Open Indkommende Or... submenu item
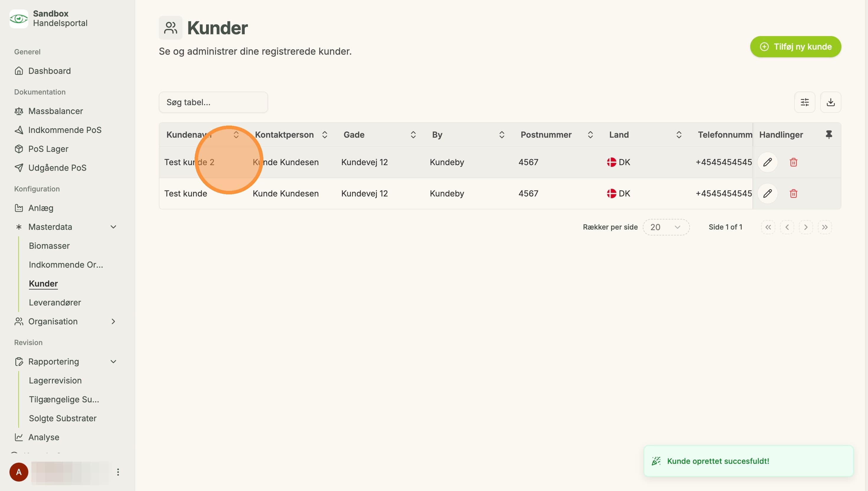This screenshot has width=868, height=491. tap(66, 264)
